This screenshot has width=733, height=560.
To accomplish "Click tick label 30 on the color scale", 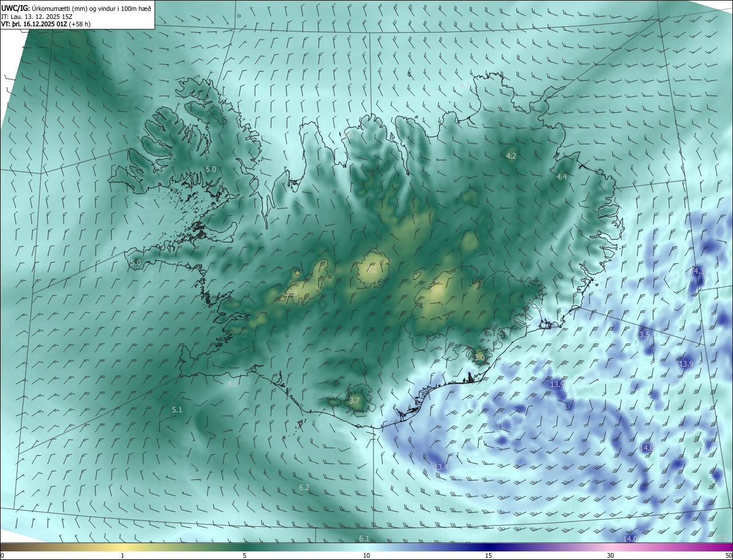I will [x=610, y=555].
